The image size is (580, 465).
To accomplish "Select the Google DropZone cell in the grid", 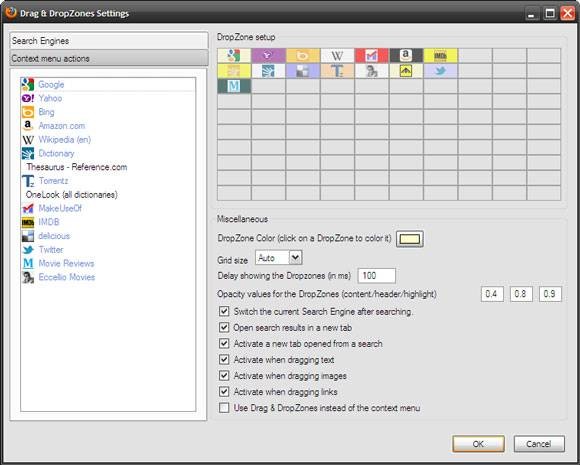I will pyautogui.click(x=234, y=55).
